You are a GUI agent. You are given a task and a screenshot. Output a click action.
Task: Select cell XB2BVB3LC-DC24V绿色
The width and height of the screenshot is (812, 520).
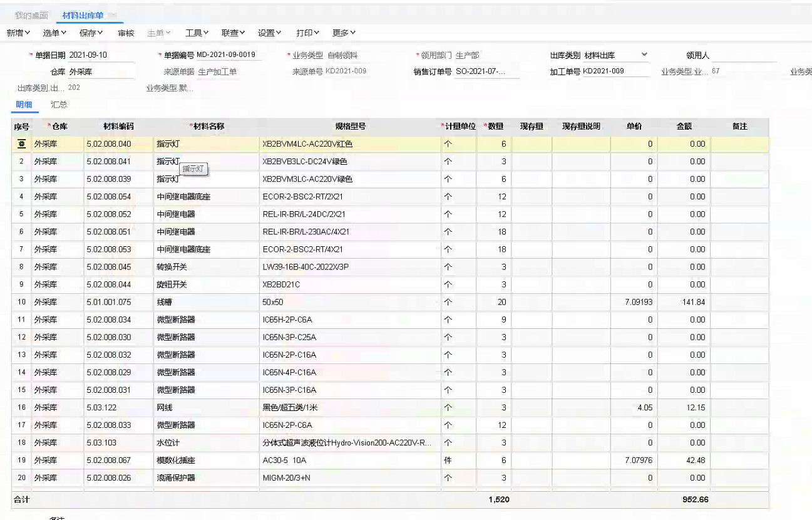click(x=350, y=162)
